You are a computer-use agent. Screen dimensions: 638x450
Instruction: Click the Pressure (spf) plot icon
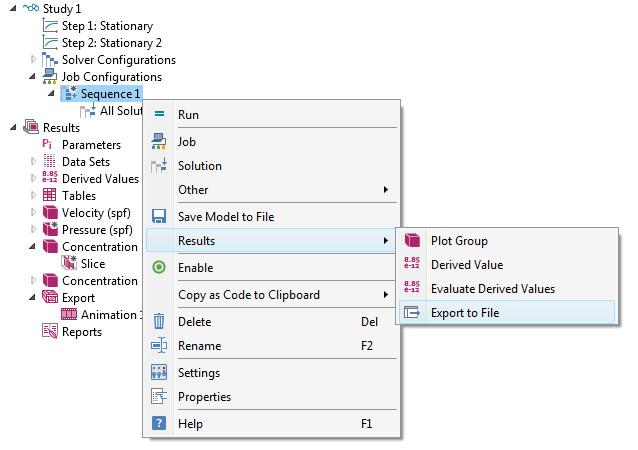point(50,229)
